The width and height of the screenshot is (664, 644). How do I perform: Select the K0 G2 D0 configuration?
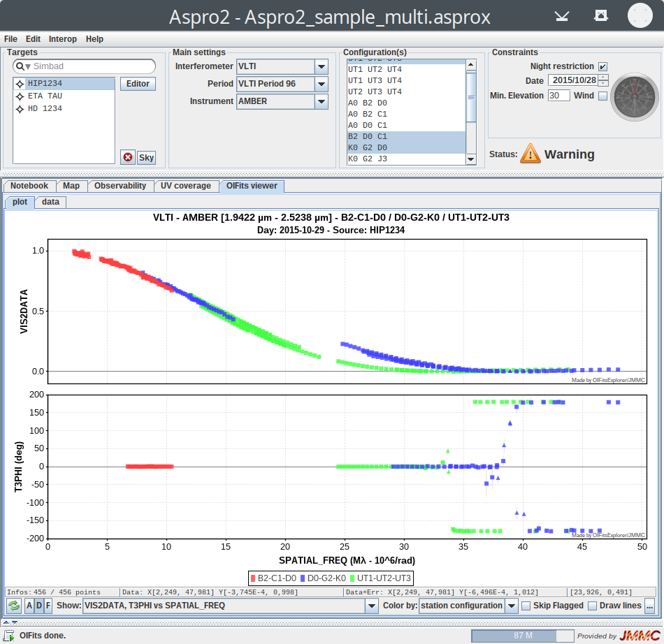[x=406, y=147]
